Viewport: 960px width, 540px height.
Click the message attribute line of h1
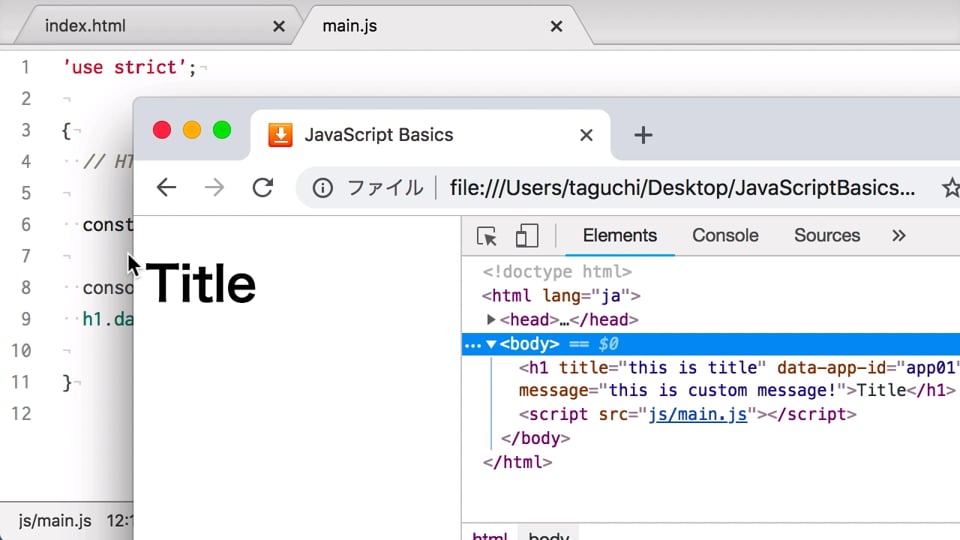pyautogui.click(x=737, y=391)
